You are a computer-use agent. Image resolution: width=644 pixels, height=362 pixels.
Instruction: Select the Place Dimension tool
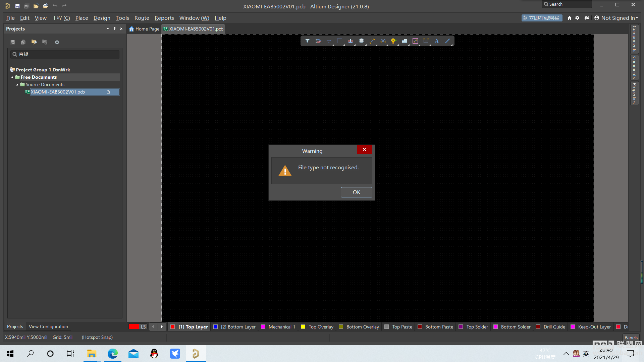pos(426,41)
